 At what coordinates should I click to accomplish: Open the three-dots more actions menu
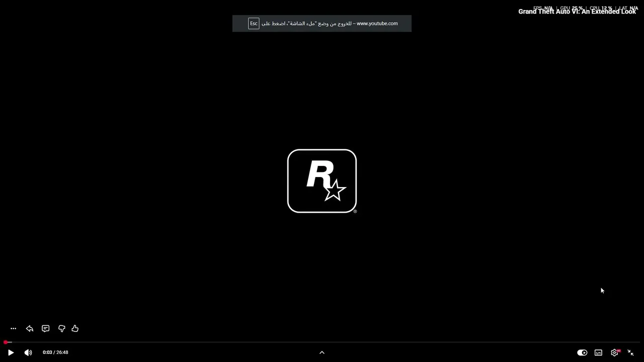(x=14, y=329)
